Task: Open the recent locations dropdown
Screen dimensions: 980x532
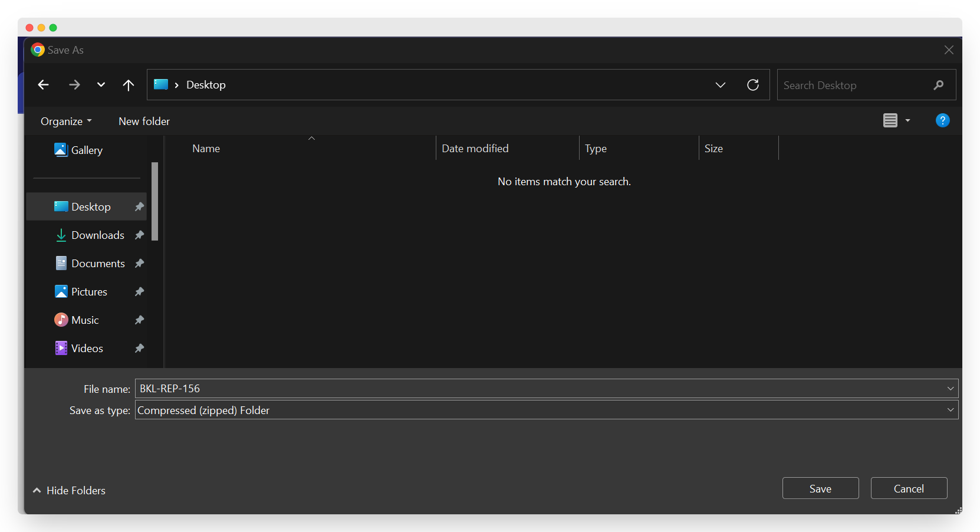Action: (x=101, y=85)
